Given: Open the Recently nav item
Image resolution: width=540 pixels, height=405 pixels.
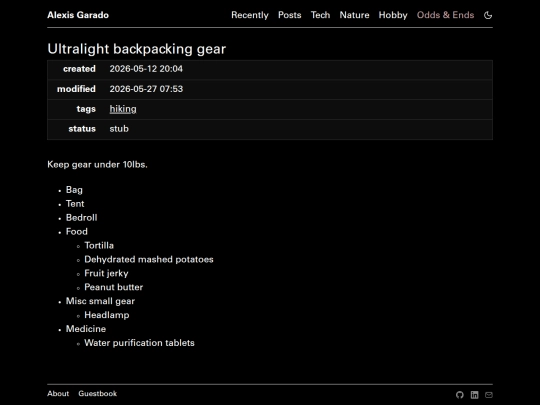Looking at the screenshot, I should click(x=250, y=15).
